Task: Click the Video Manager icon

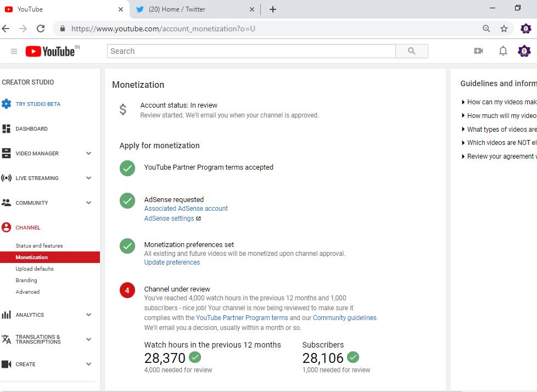Action: pos(6,153)
